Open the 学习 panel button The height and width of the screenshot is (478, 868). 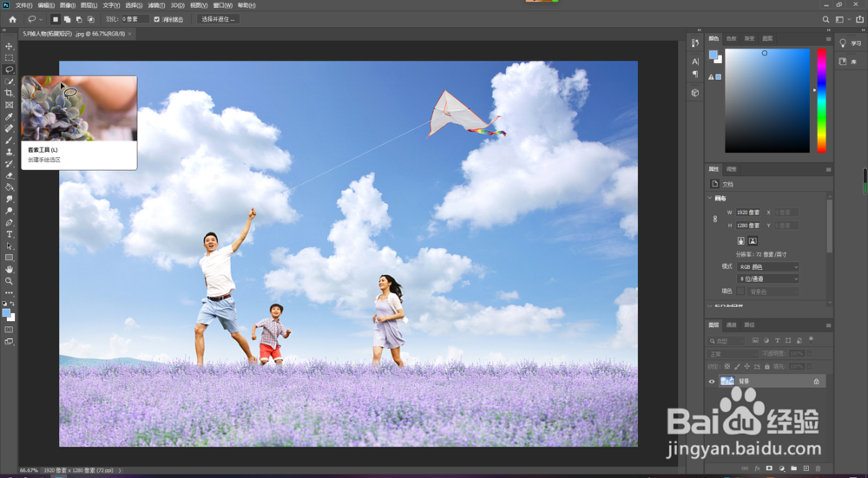pyautogui.click(x=851, y=43)
